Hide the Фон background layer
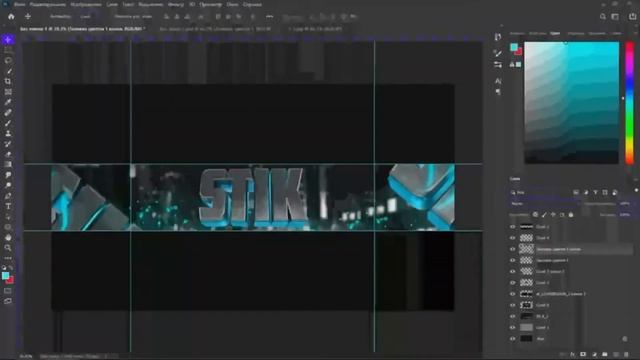Screen dimensions: 640x360 513,338
